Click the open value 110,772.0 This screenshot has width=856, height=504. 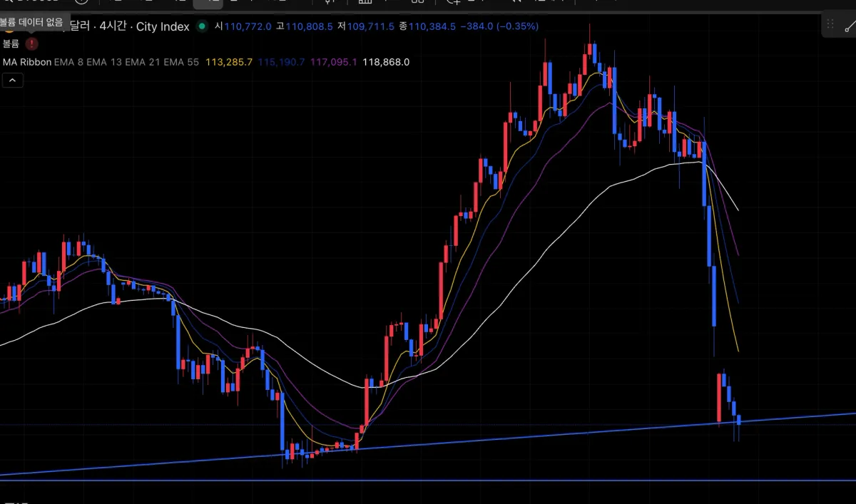coord(248,26)
